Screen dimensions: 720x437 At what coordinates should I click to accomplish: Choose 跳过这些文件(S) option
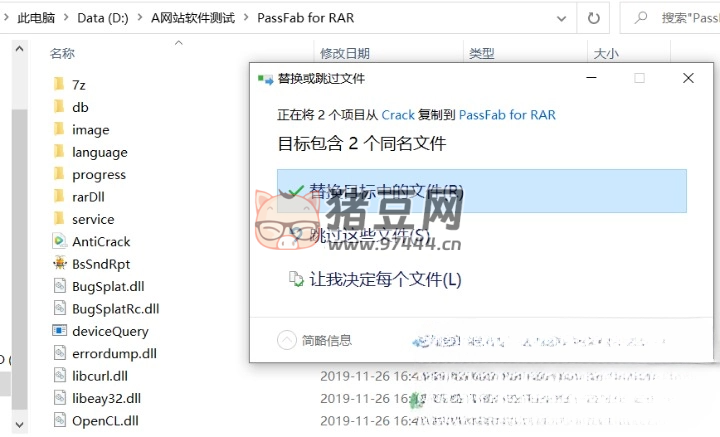point(370,235)
